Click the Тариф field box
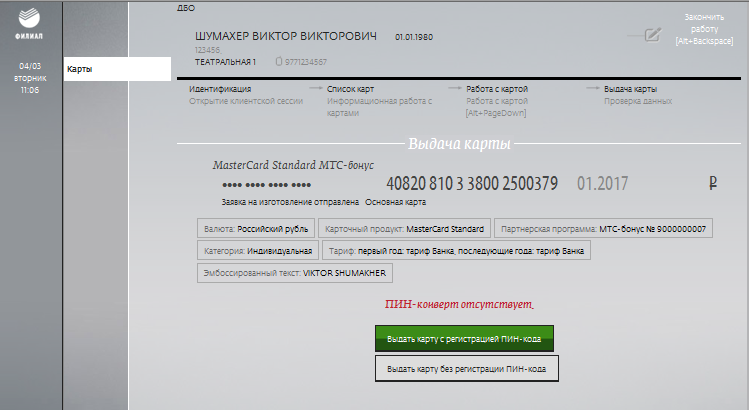Image resolution: width=749 pixels, height=410 pixels. (457, 250)
